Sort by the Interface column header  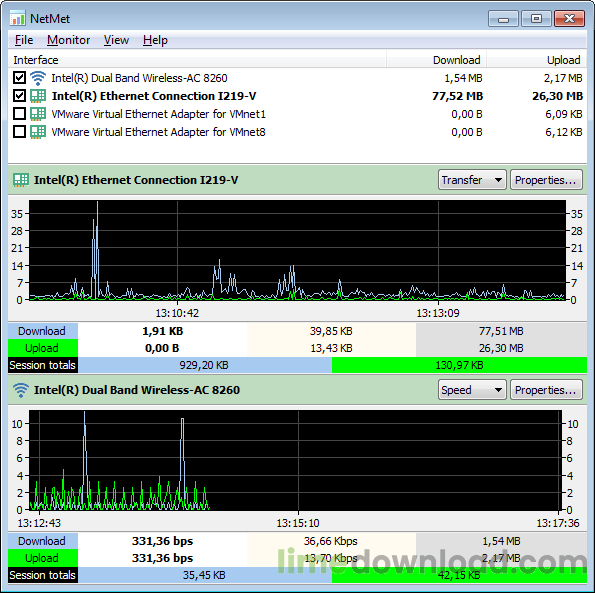[197, 60]
